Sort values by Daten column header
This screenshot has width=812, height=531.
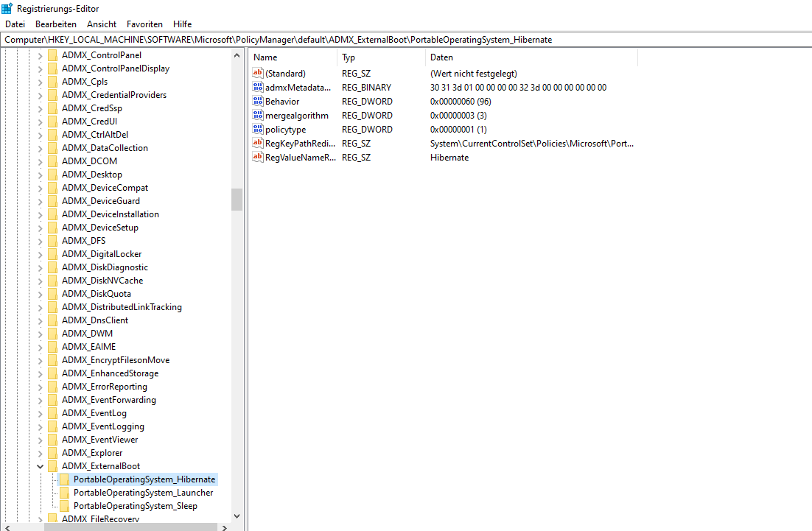(x=531, y=57)
